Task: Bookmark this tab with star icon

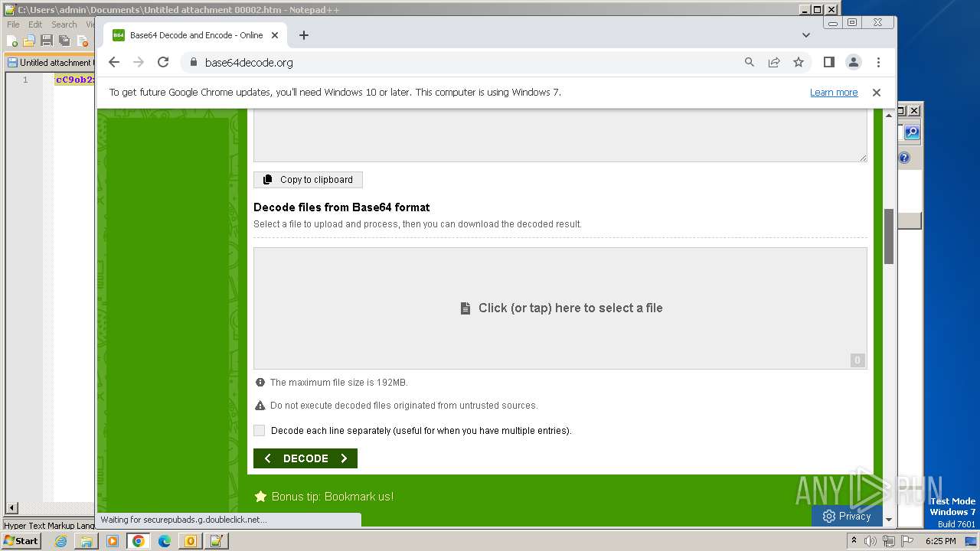Action: 799,63
